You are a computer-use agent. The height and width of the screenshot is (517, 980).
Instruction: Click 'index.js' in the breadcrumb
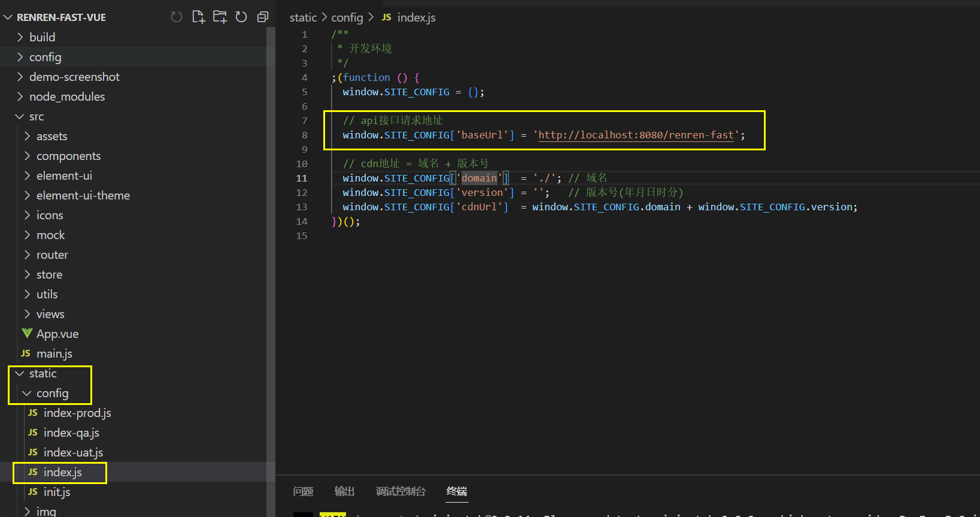417,17
